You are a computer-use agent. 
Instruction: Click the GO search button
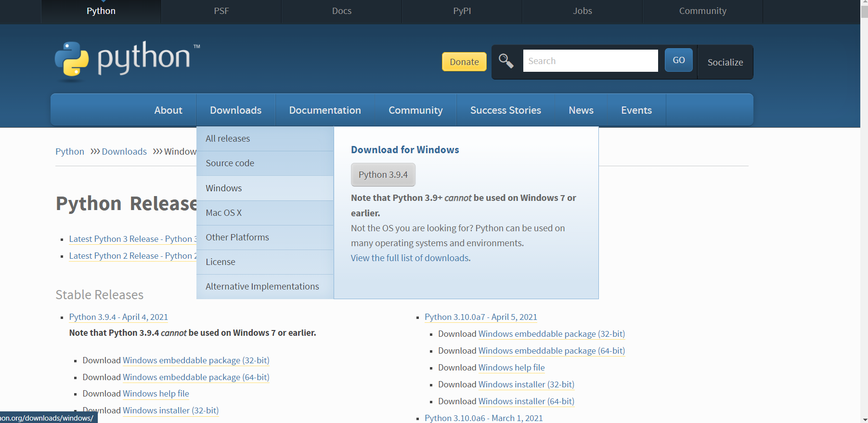679,60
